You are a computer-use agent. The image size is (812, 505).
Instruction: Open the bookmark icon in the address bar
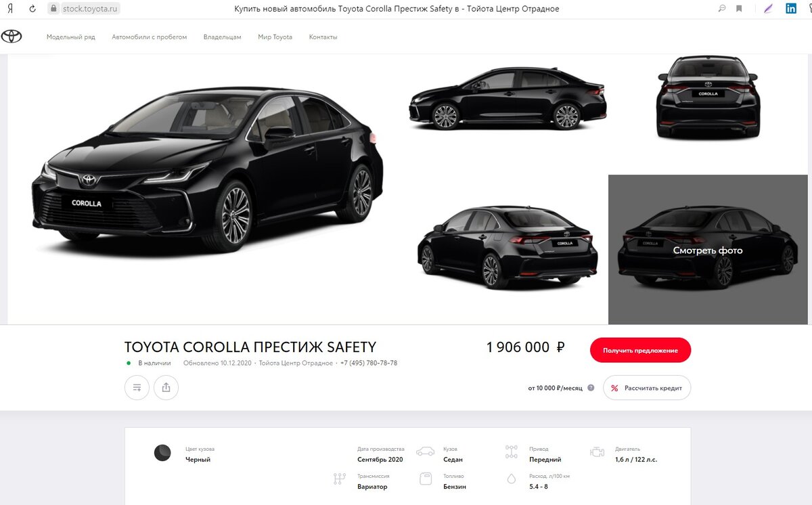point(739,9)
